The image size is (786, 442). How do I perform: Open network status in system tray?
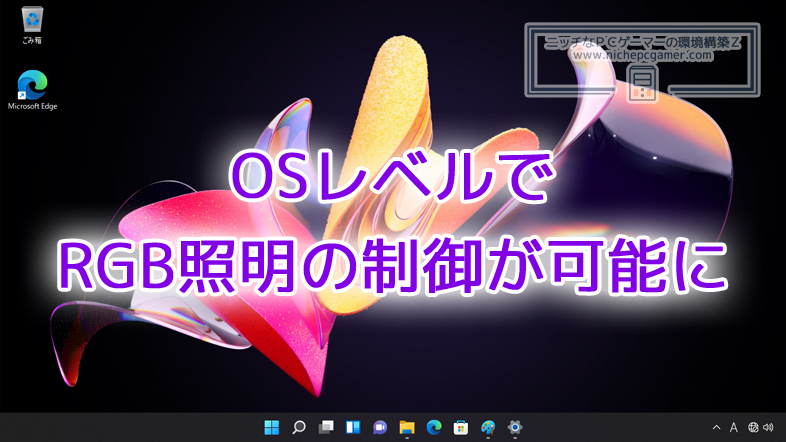click(x=753, y=427)
